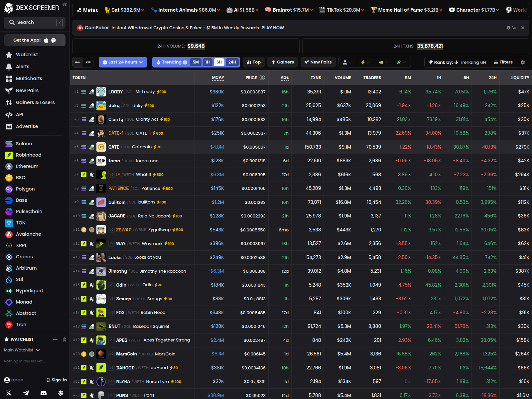The width and height of the screenshot is (532, 399).
Task: Toggle the price currency icon in the PRICE header
Action: tap(262, 77)
